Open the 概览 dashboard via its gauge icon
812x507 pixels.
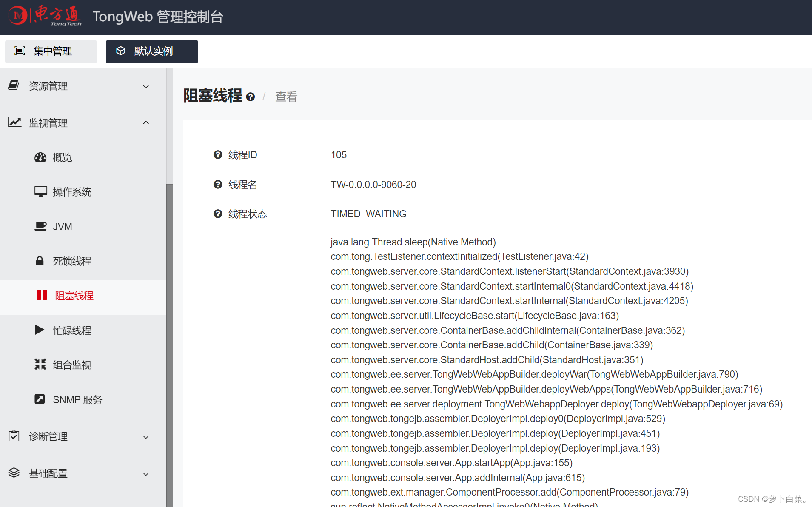point(40,157)
